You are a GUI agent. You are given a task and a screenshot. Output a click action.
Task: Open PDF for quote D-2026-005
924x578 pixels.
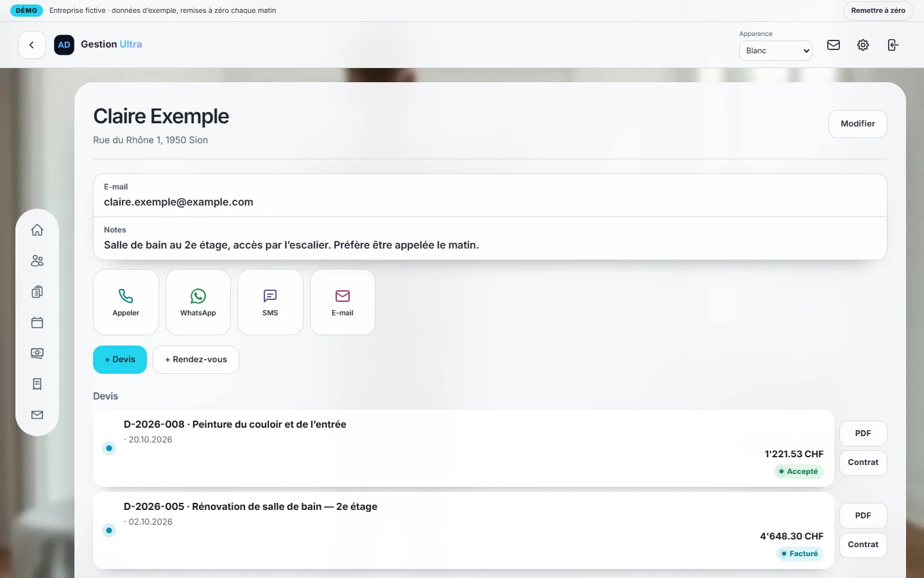click(863, 516)
